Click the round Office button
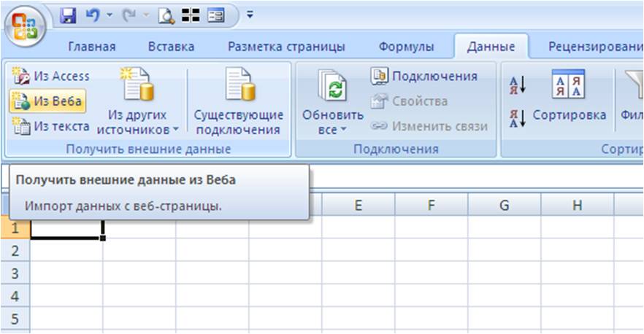Screen dimensions: 644x334 tap(25, 26)
